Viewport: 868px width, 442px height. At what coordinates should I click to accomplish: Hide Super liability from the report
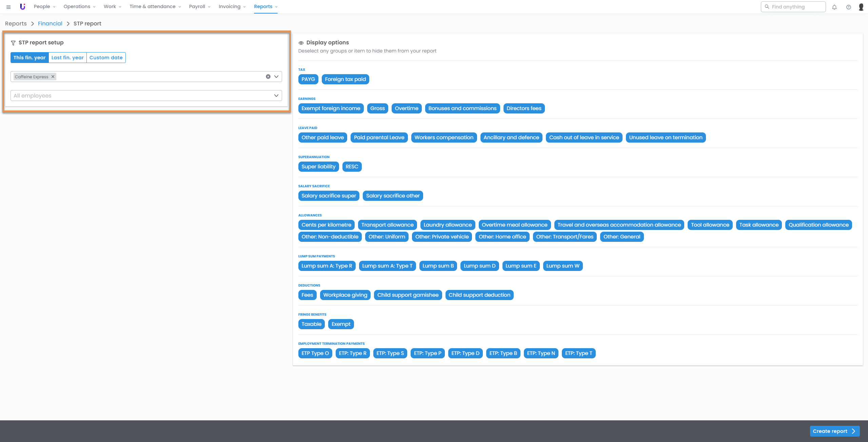point(318,167)
